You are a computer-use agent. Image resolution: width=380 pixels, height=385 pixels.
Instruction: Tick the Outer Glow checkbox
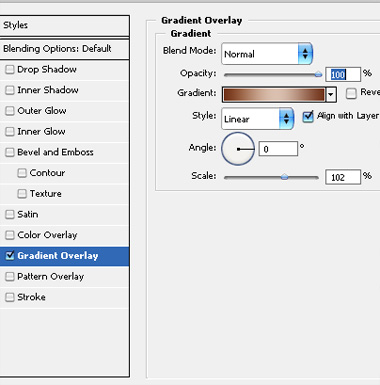(10, 111)
